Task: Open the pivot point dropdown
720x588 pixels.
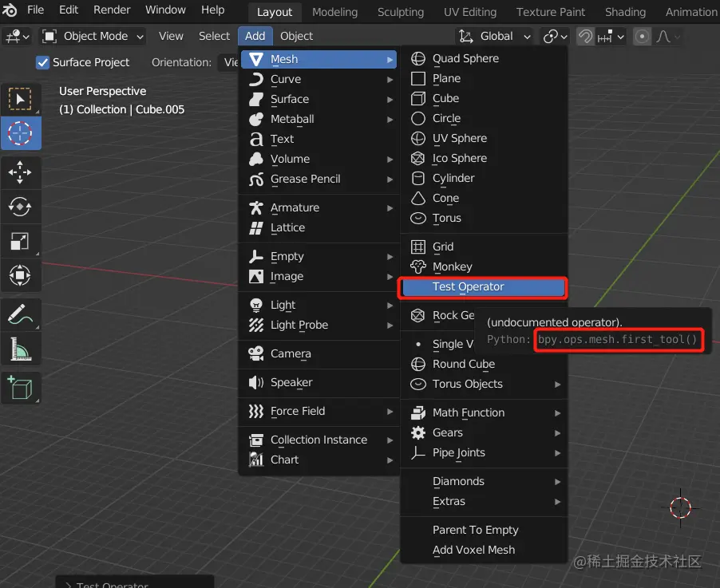Action: coord(555,36)
